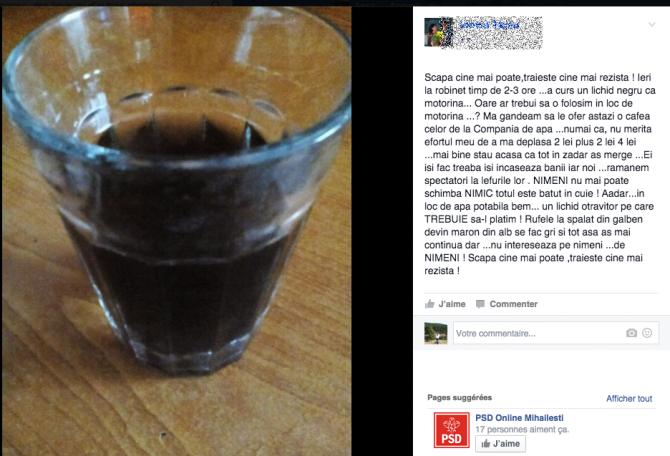Open the post options chevron at top right
The width and height of the screenshot is (670, 456).
pyautogui.click(x=652, y=25)
